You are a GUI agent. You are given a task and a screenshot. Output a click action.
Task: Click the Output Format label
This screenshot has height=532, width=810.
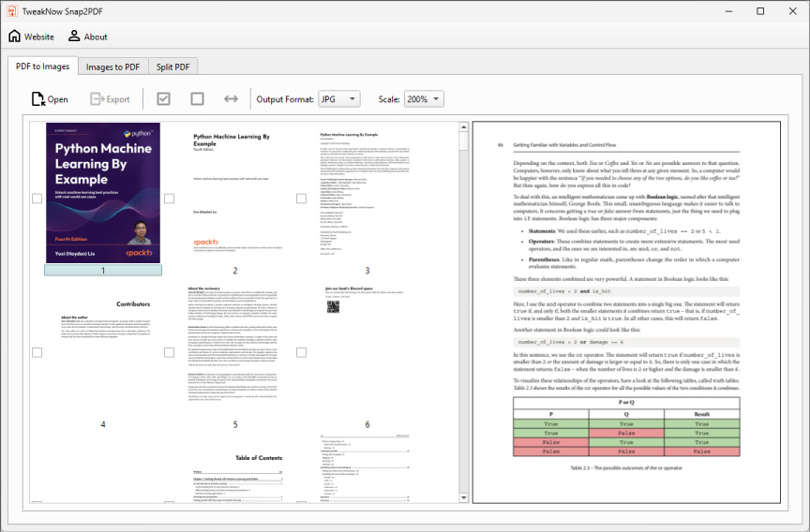click(x=285, y=99)
